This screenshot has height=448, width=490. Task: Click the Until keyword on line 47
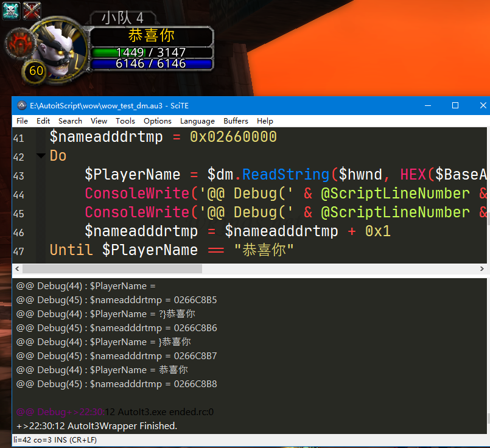[71, 250]
